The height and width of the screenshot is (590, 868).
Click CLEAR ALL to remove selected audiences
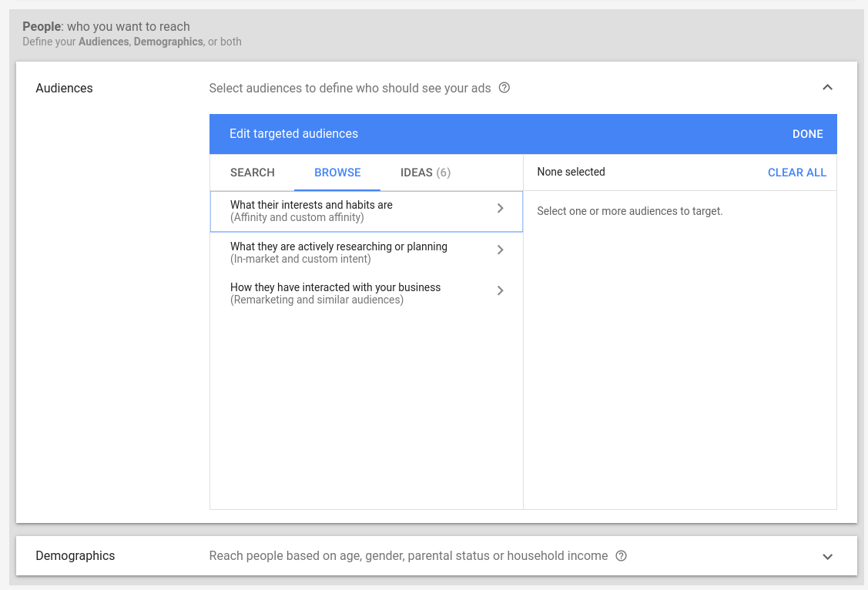(x=796, y=173)
